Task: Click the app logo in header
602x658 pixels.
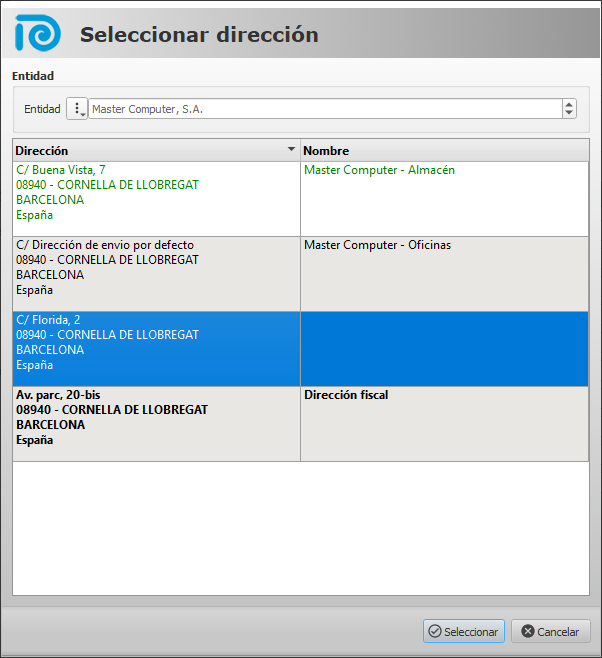Action: coord(38,32)
